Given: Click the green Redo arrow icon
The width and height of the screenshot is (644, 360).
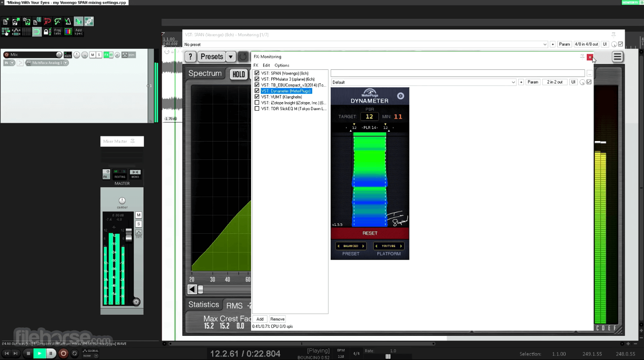Looking at the screenshot, I should point(58,21).
